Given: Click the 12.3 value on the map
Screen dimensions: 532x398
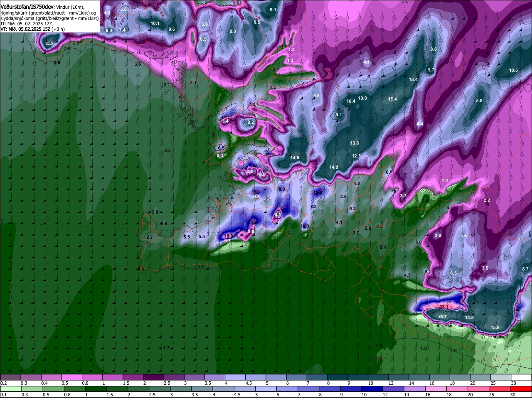Looking at the screenshot, I should [356, 156].
